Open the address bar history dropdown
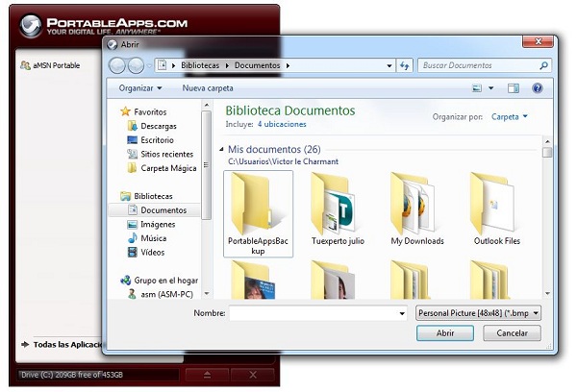The height and width of the screenshot is (392, 577). point(389,66)
